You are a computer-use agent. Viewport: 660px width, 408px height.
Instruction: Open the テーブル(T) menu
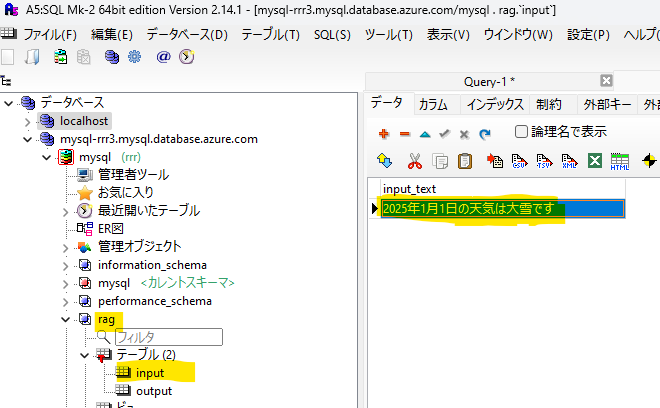[x=271, y=35]
